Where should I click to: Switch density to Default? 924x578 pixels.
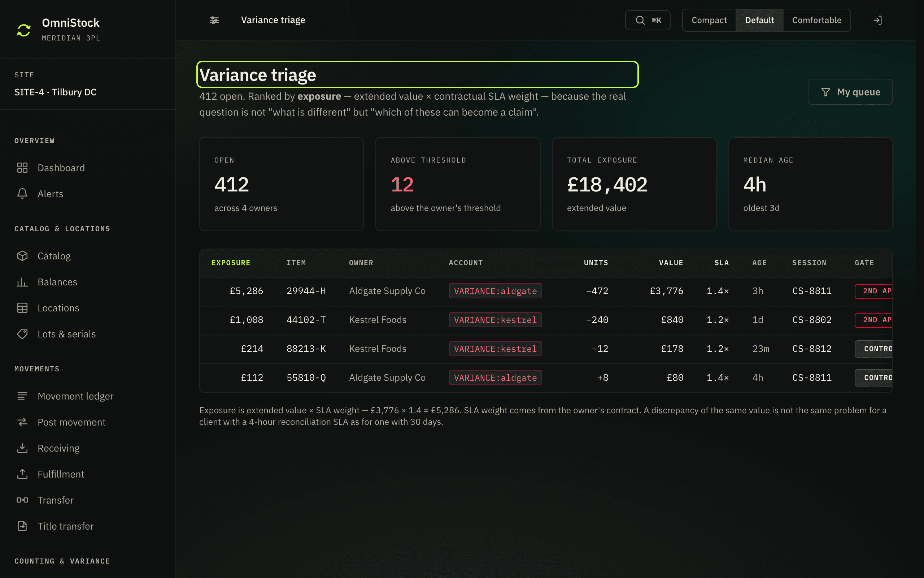pyautogui.click(x=759, y=20)
